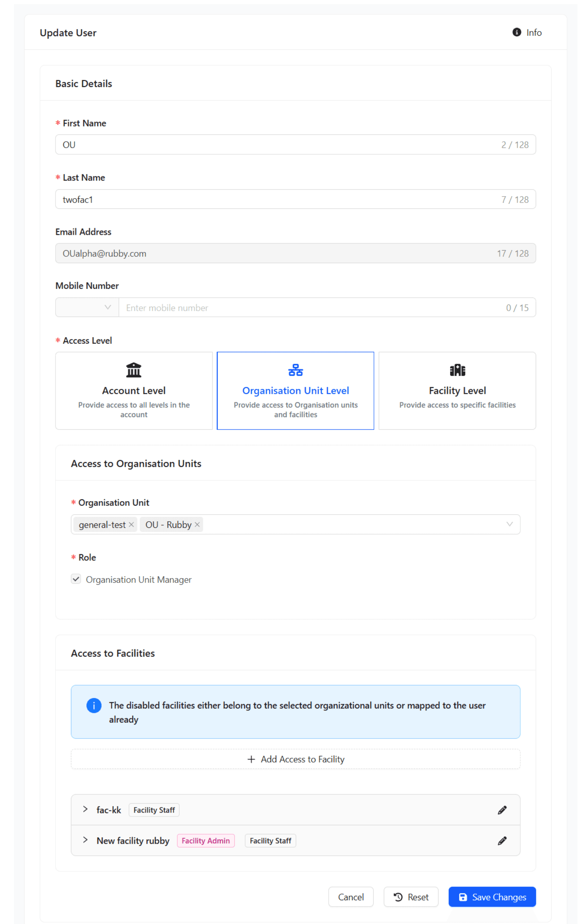Uncheck the Organisation Unit Manager role
Screen dimensions: 583x924
click(x=76, y=579)
